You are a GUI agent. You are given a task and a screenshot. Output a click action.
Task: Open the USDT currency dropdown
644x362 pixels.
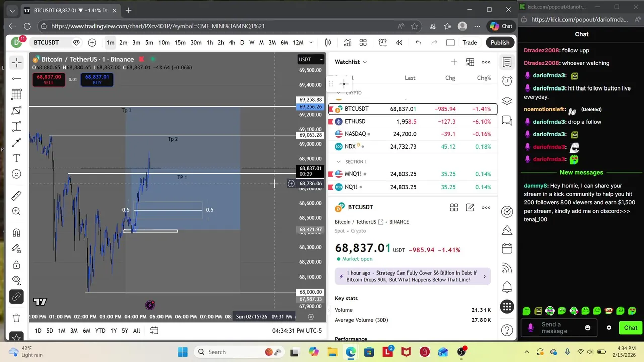click(311, 59)
